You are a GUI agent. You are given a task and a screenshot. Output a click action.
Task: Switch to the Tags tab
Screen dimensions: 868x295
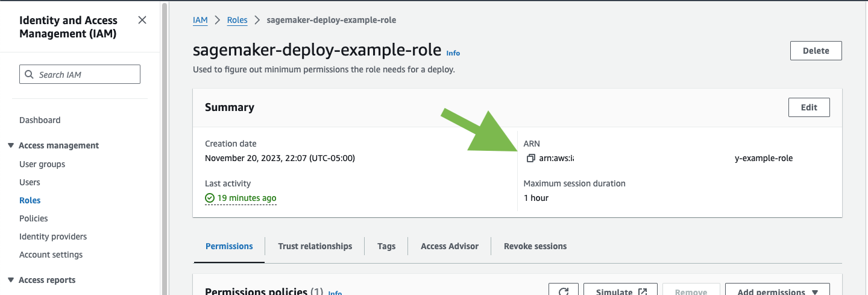(386, 246)
